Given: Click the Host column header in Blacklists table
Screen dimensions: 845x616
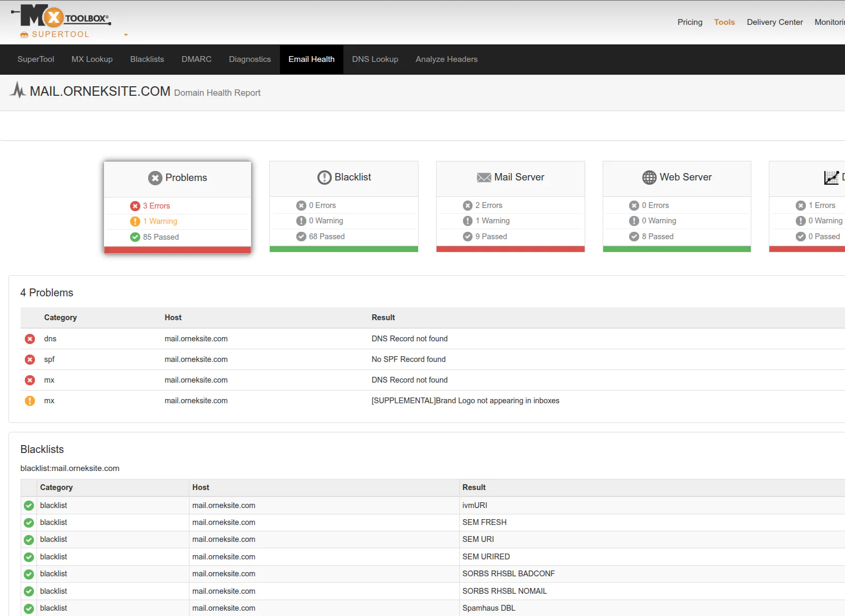Looking at the screenshot, I should pos(201,487).
